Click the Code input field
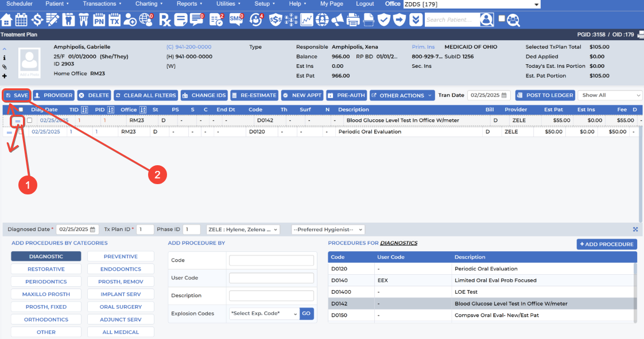The height and width of the screenshot is (339, 644). pos(271,260)
